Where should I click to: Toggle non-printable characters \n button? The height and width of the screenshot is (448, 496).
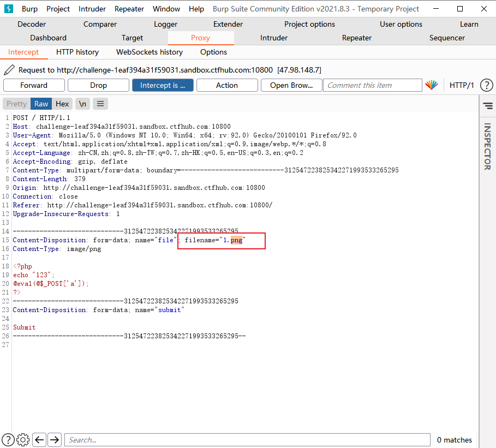[x=82, y=104]
